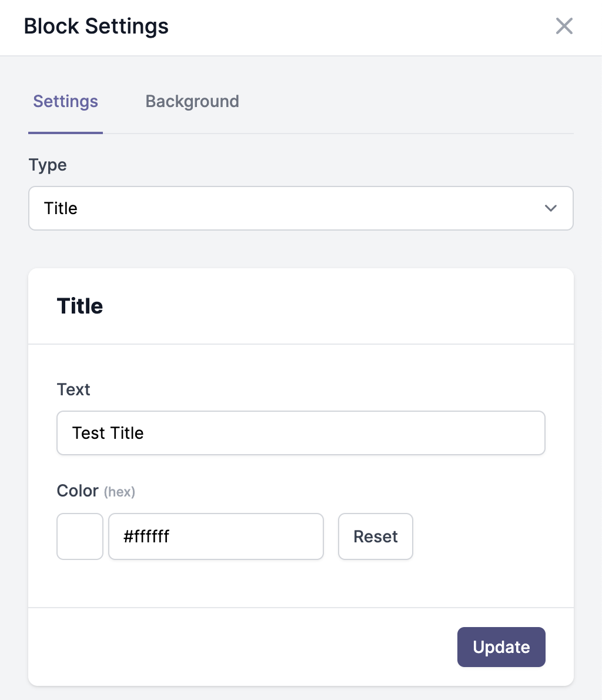Click the selected Title value in Type box

(x=61, y=208)
